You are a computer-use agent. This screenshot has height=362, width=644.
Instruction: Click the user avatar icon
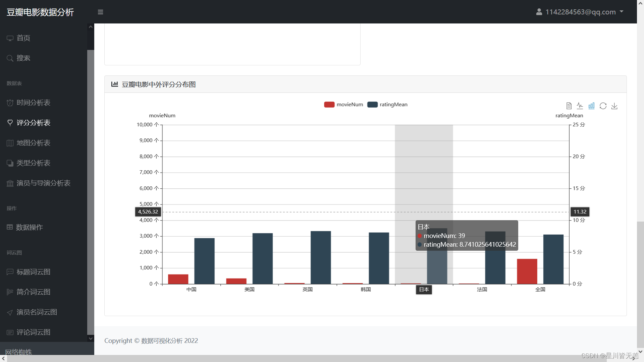[x=539, y=12]
